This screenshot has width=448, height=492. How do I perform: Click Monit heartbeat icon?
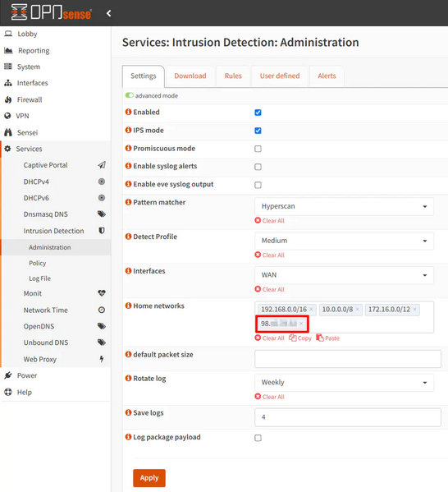(102, 293)
